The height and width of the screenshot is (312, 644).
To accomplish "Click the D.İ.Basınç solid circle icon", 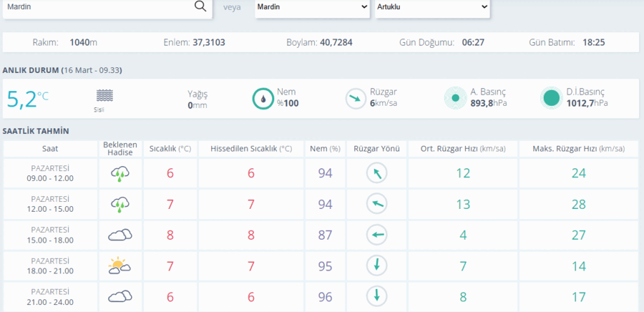I will pos(551,98).
